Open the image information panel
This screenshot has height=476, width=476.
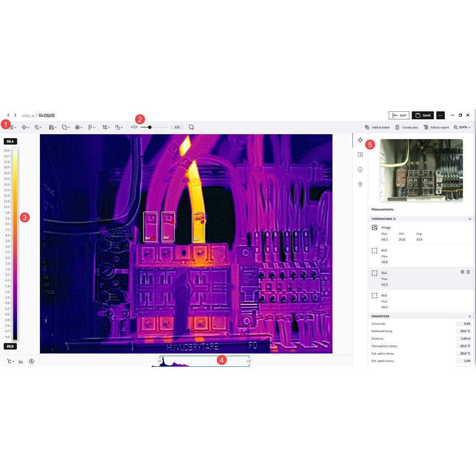click(x=360, y=170)
